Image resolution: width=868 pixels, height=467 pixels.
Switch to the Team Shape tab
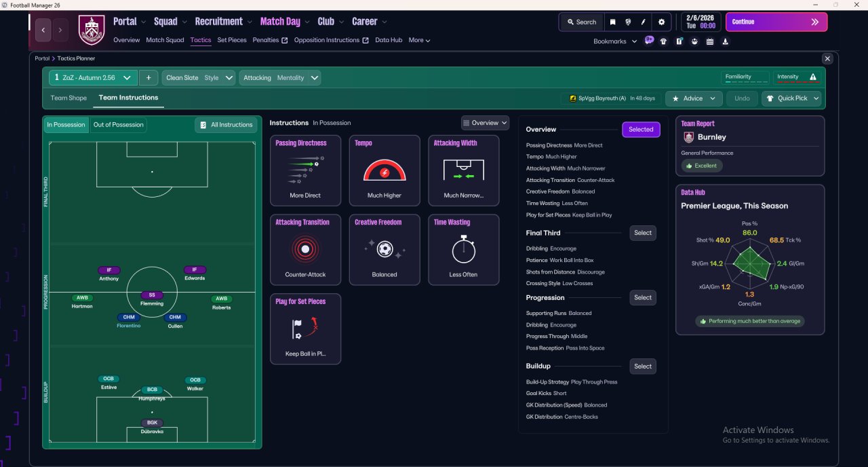point(68,98)
